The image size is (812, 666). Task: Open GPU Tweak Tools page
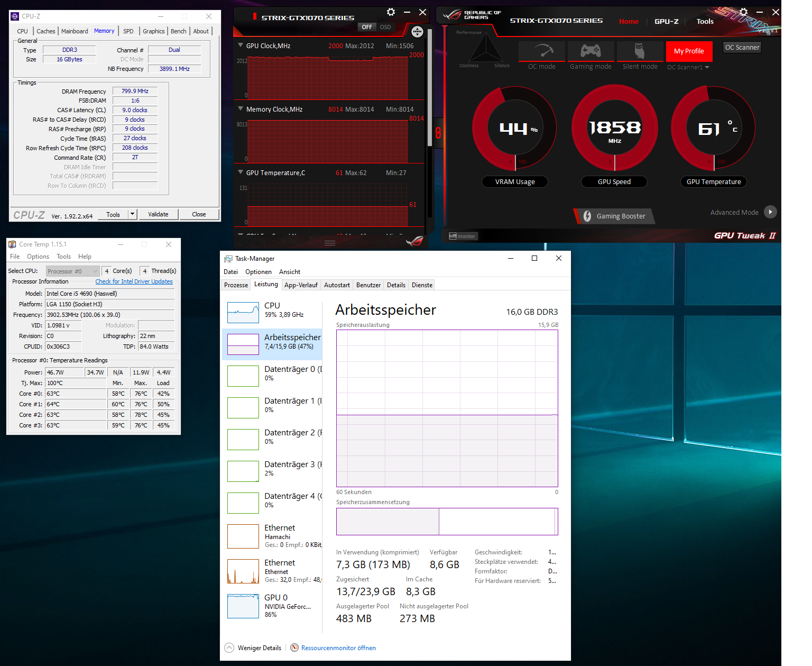tap(705, 21)
